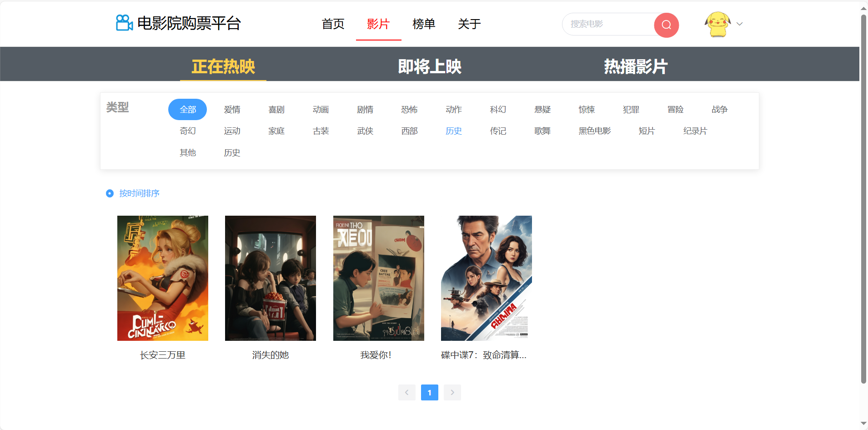Click the 消失的她 title text
The height and width of the screenshot is (430, 868).
pos(271,355)
